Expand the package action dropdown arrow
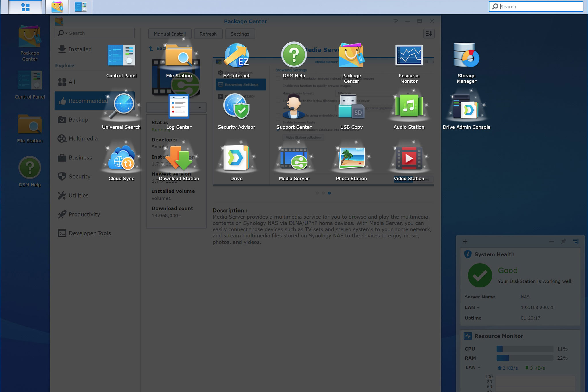 point(200,108)
